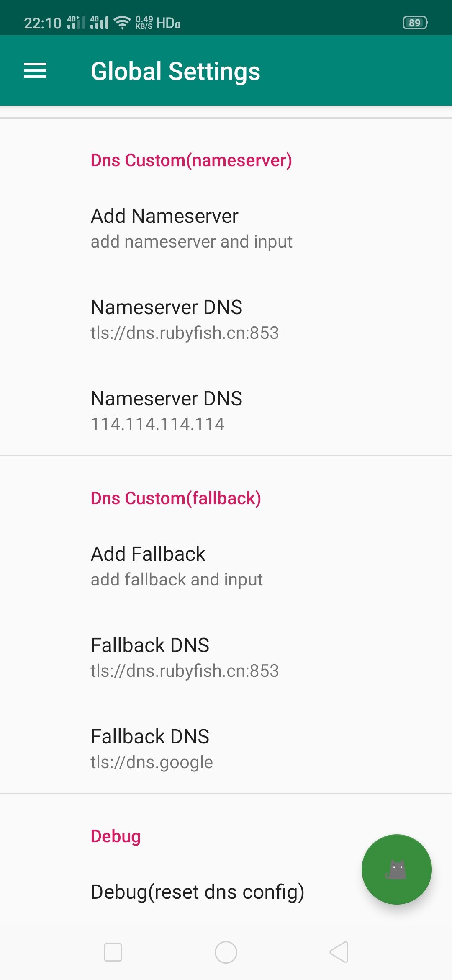The image size is (452, 980).
Task: Tap the Wi-Fi status icon
Action: (x=122, y=23)
